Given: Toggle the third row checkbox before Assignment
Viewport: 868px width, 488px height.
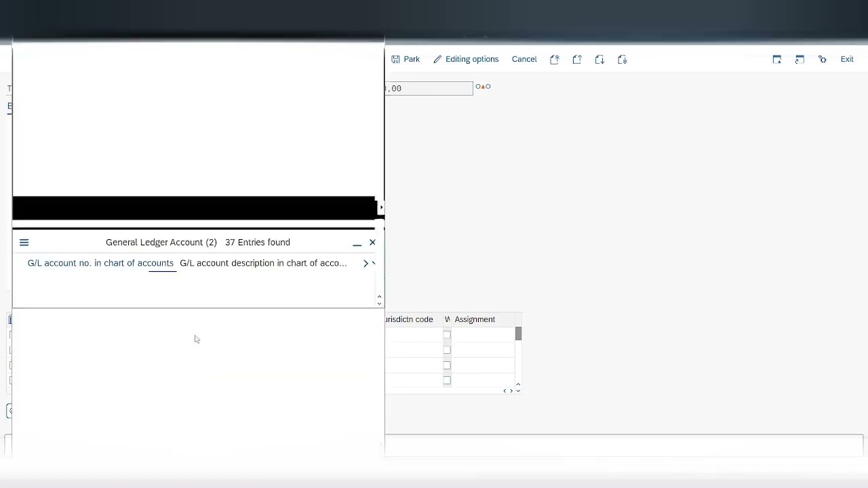Looking at the screenshot, I should click(x=447, y=365).
